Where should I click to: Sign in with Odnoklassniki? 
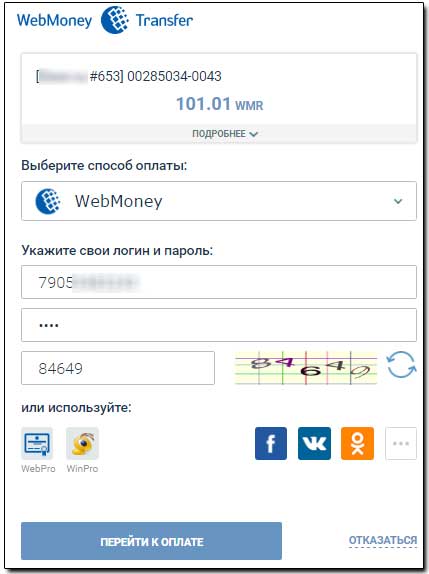tap(357, 443)
